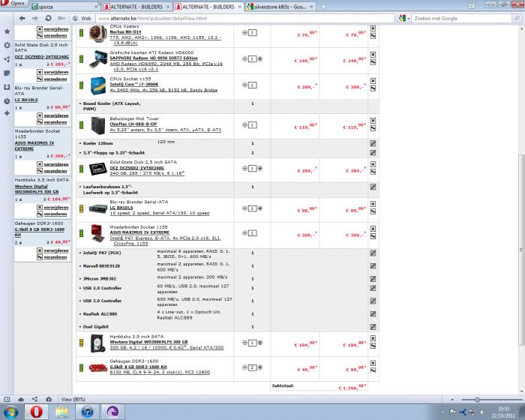Click Opera icon in the taskbar

pyautogui.click(x=36, y=412)
